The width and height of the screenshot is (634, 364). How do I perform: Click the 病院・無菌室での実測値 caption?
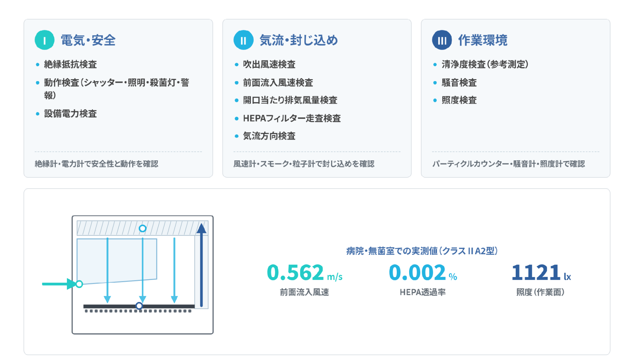click(422, 251)
